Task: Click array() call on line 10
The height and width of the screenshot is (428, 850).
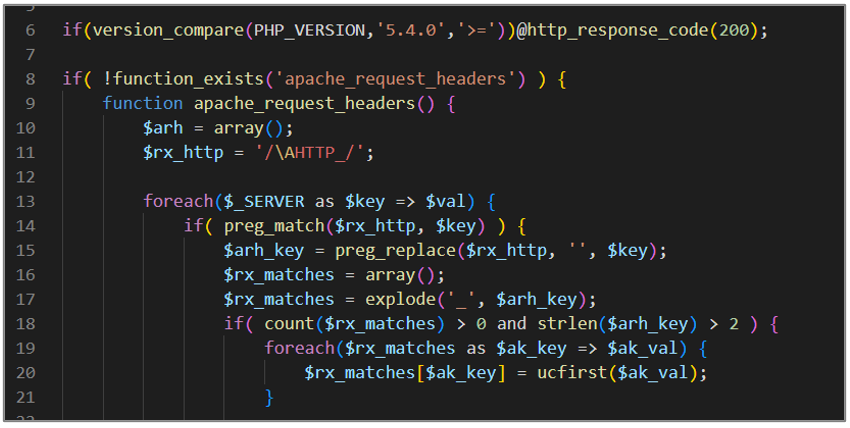Action: pos(249,128)
